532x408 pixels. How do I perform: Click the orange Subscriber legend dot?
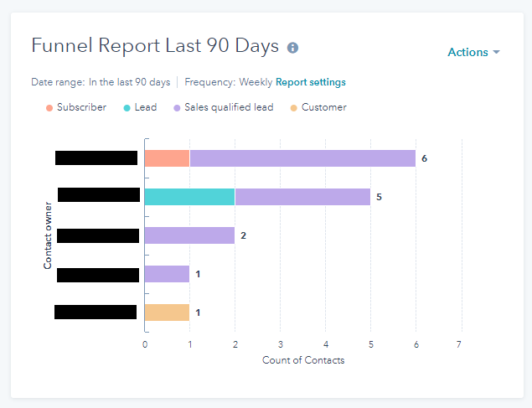tap(49, 108)
